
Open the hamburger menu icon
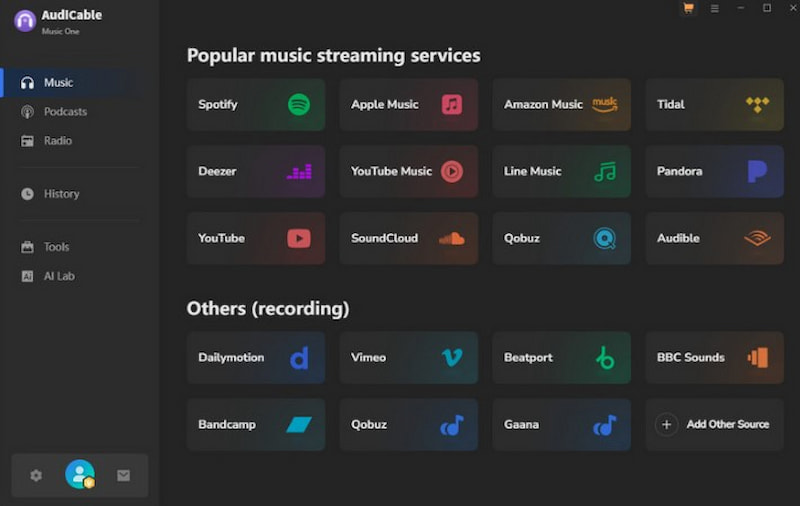click(x=715, y=8)
